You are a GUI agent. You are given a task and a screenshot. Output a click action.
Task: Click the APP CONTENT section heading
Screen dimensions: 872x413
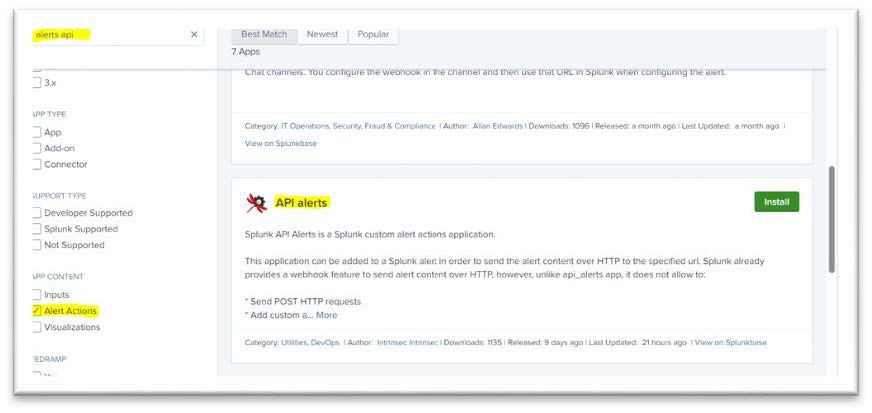57,276
